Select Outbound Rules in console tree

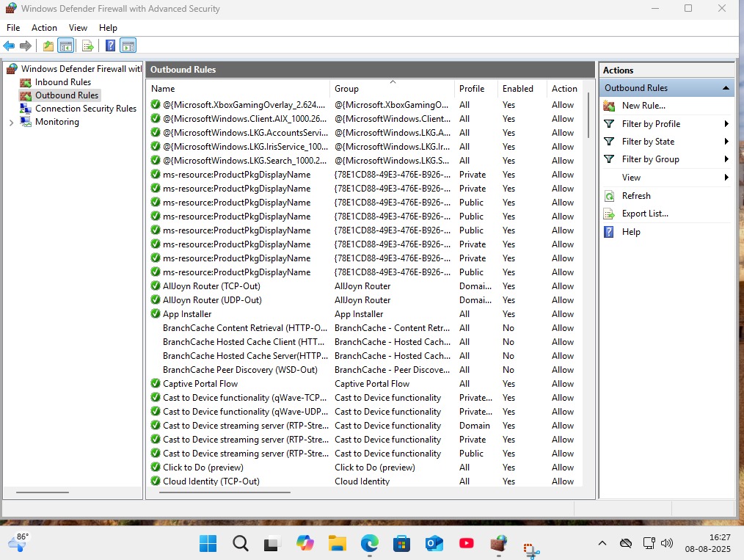[67, 95]
